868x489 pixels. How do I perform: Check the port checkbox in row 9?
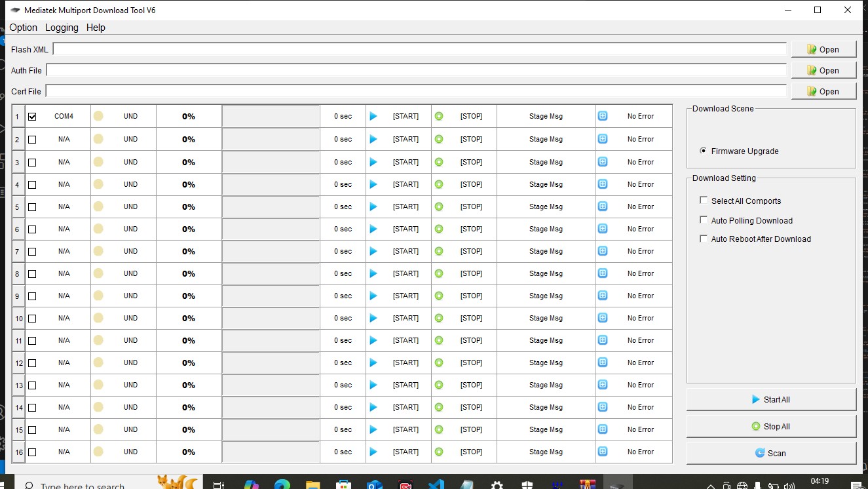[32, 296]
